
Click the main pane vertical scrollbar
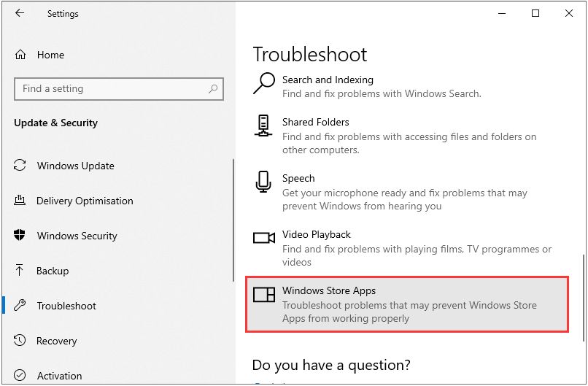point(584,298)
